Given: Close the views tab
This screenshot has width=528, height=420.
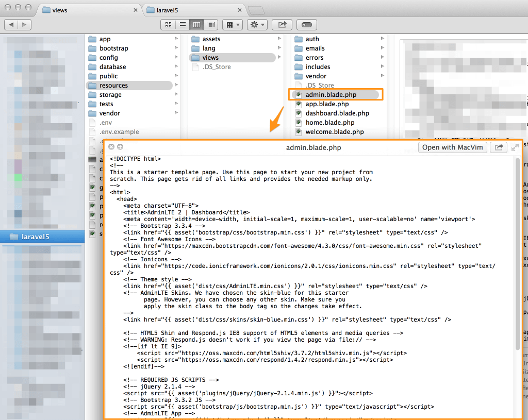Looking at the screenshot, I should (136, 10).
